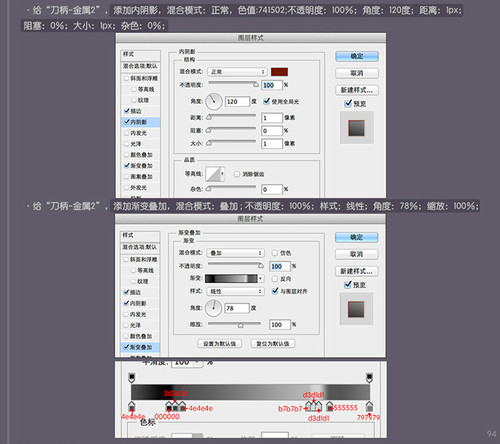500x444 pixels.
Task: Select highlighted 内阴影 row in Inner Shadow dialog
Action: (x=140, y=122)
